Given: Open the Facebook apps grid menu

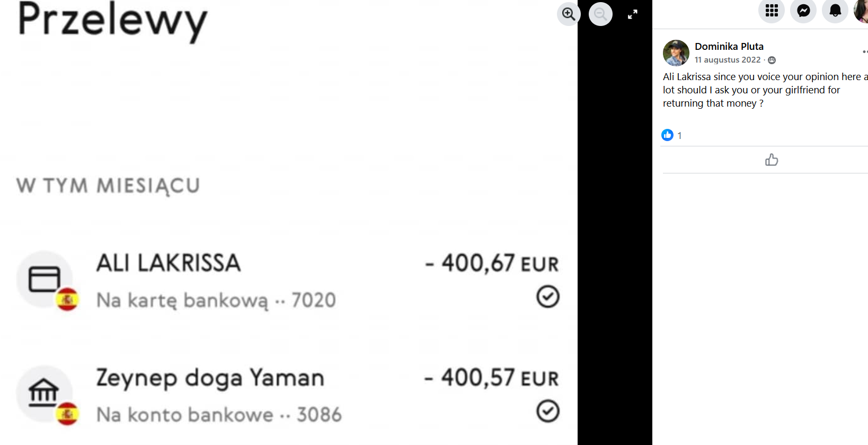Looking at the screenshot, I should (772, 11).
